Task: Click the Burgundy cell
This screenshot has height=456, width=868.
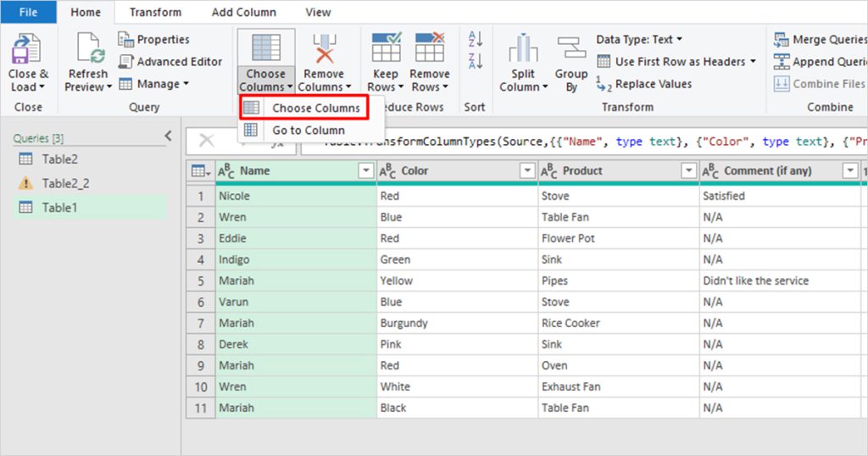Action: tap(457, 323)
